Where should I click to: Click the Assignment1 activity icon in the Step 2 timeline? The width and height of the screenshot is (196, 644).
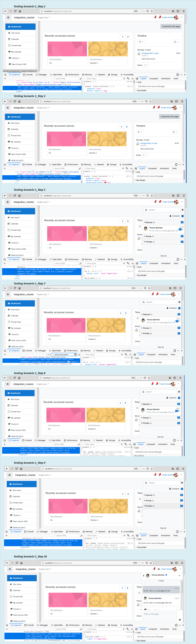pos(139,54)
